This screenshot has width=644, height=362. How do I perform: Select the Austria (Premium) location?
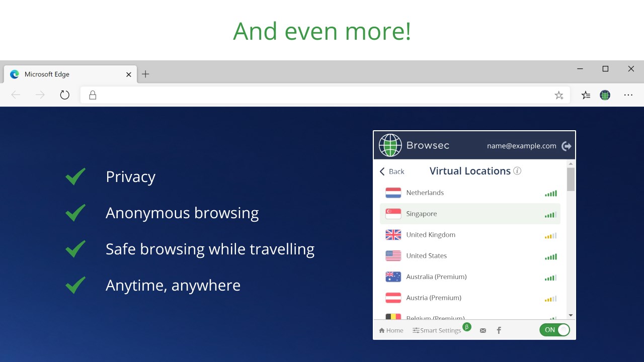point(470,298)
